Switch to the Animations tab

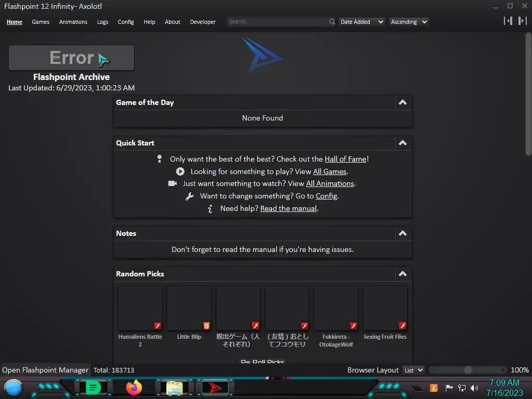click(73, 22)
